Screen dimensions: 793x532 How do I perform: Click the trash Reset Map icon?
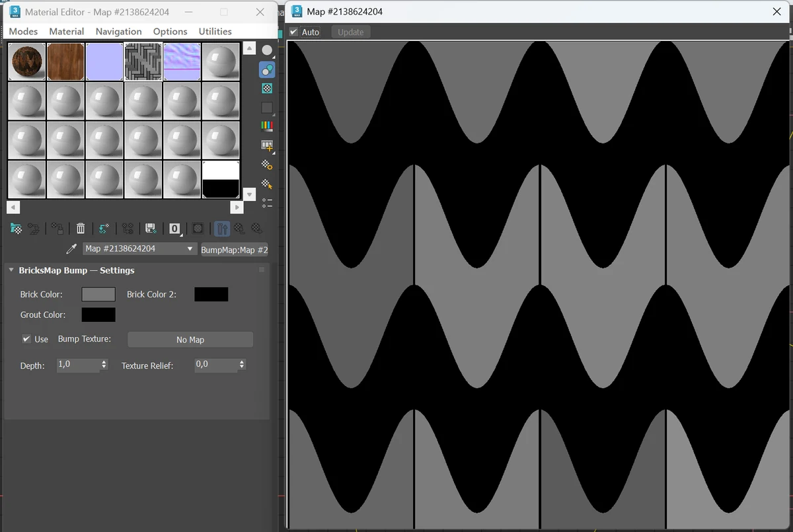tap(81, 229)
